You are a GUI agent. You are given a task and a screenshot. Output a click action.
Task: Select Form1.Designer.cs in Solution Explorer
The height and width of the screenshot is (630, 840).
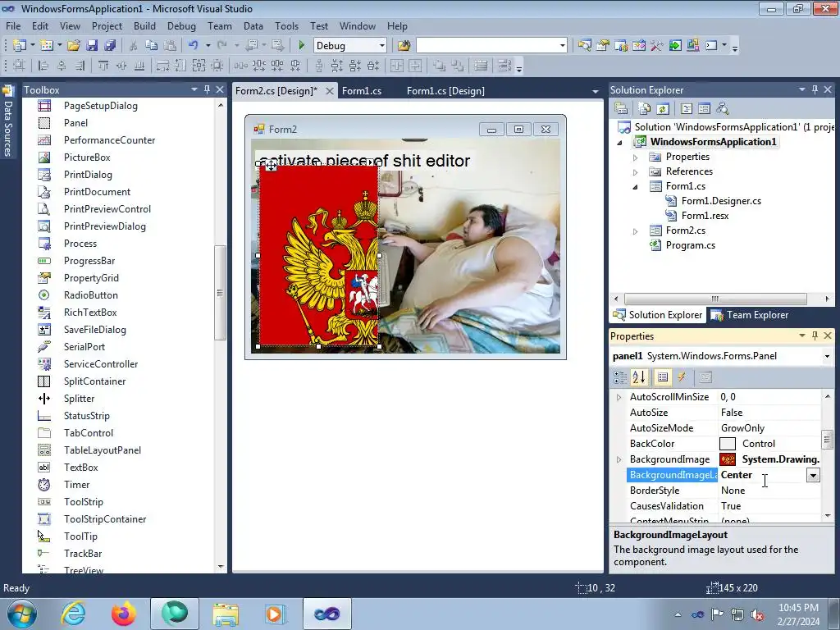pos(721,201)
